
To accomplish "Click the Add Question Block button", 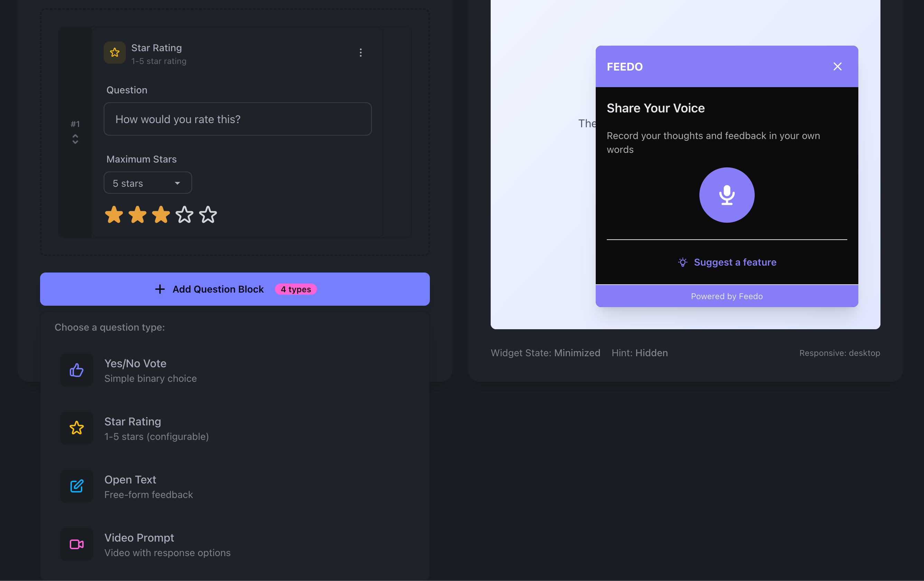I will coord(234,289).
